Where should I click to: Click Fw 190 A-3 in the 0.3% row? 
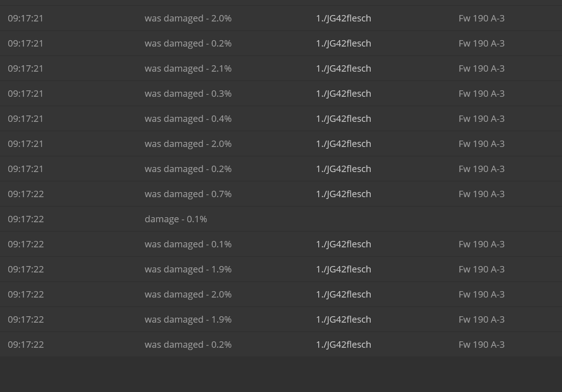pos(482,94)
